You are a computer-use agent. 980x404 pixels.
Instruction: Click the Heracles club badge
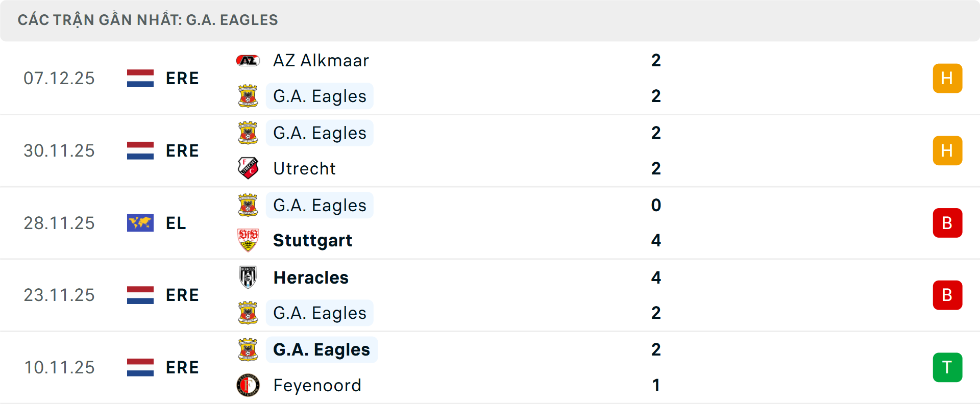[x=249, y=277]
